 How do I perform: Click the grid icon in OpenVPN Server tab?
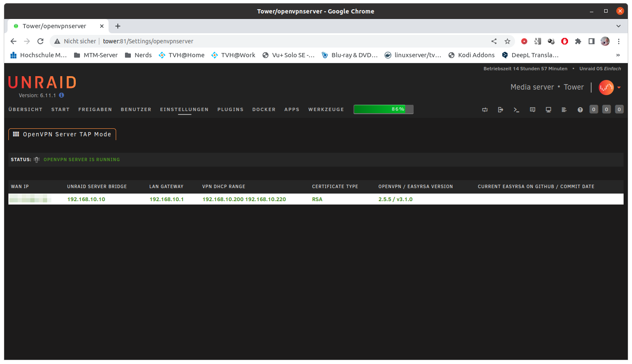tap(16, 134)
